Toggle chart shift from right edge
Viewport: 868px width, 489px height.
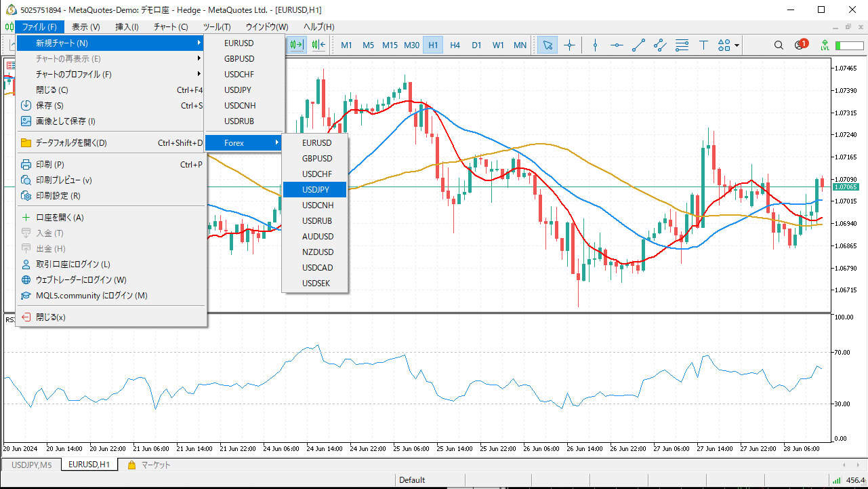coord(318,45)
